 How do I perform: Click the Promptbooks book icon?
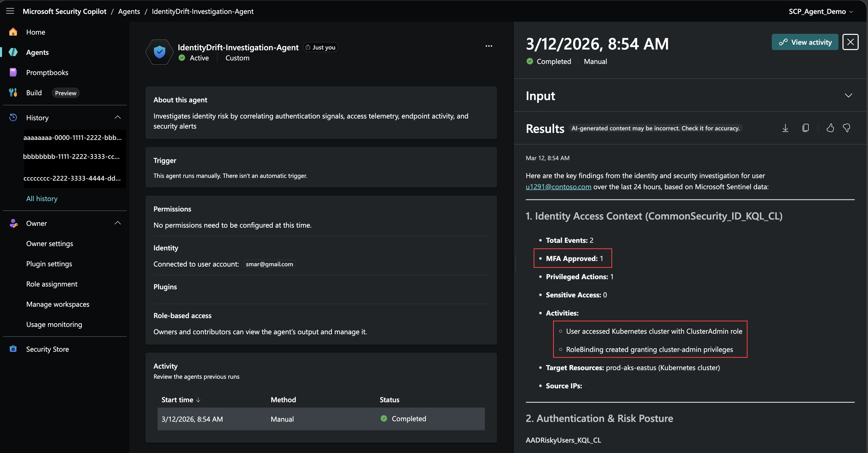pyautogui.click(x=13, y=72)
